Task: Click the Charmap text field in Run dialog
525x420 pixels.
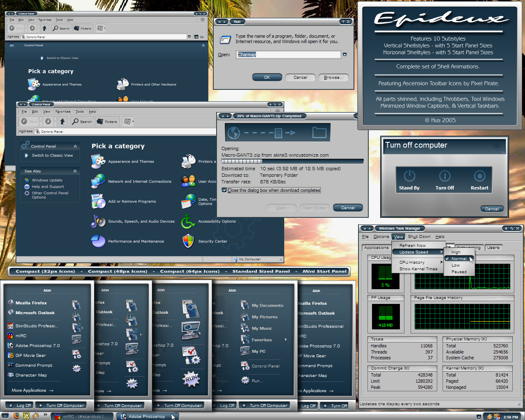Action: (288, 55)
